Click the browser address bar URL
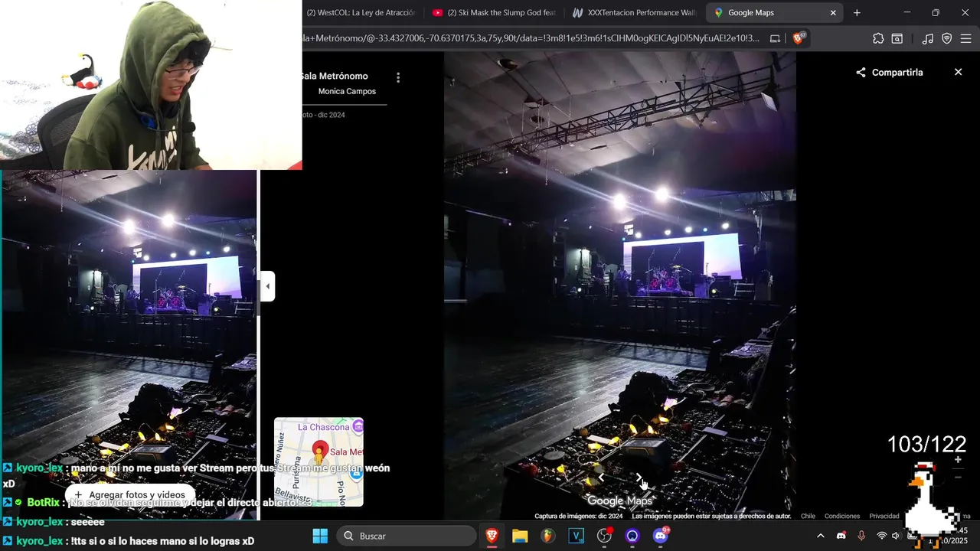 point(531,38)
